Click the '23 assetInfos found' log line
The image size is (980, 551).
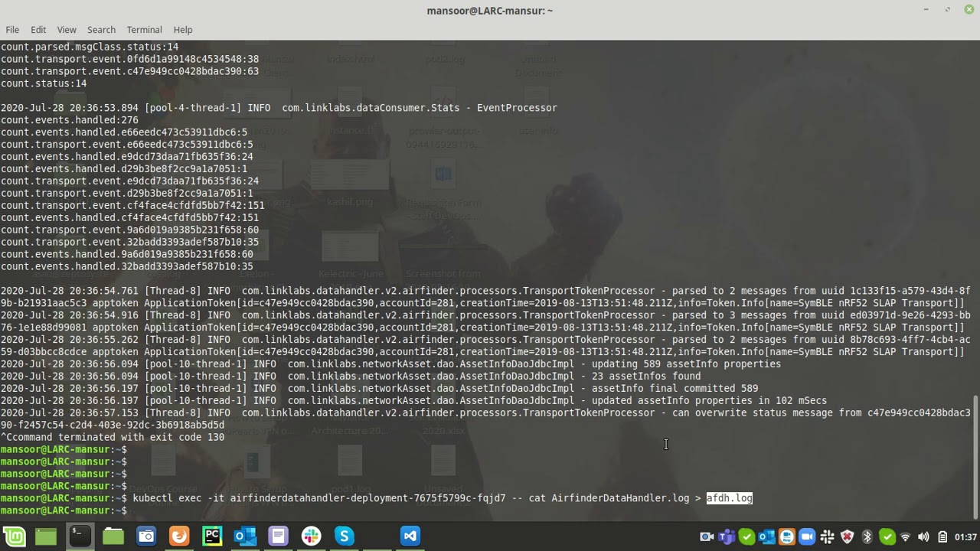tap(351, 377)
